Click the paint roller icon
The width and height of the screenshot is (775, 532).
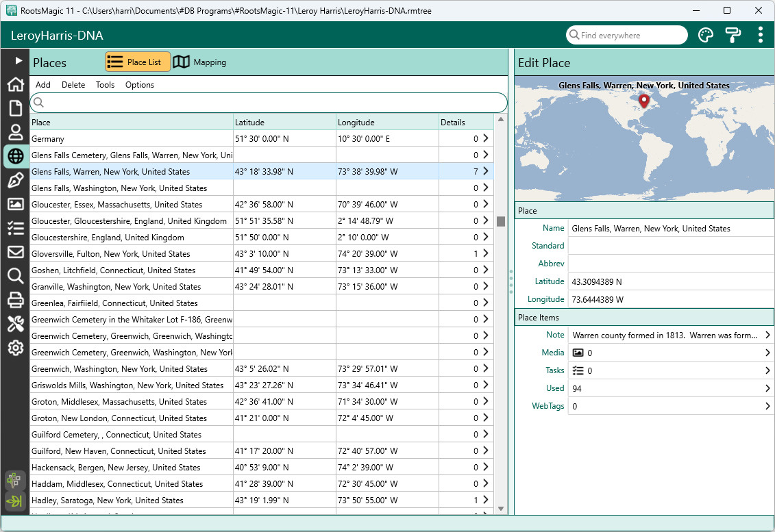(733, 35)
